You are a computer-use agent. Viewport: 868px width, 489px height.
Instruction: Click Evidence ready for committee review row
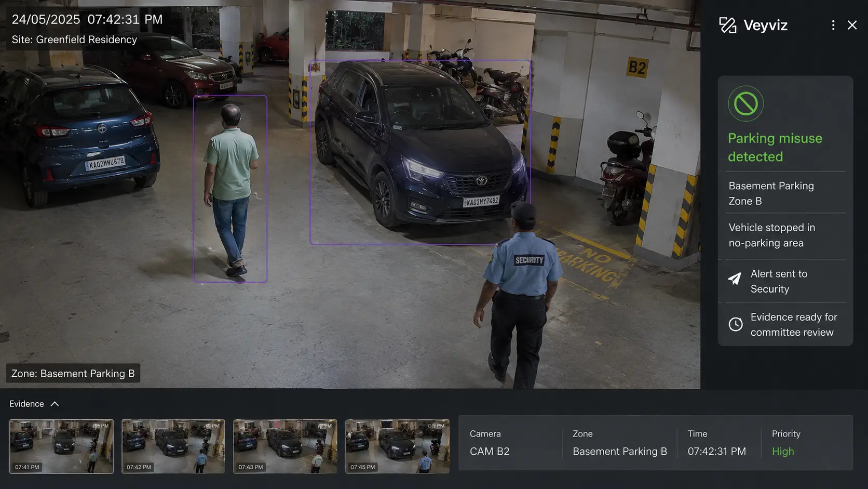[785, 325]
